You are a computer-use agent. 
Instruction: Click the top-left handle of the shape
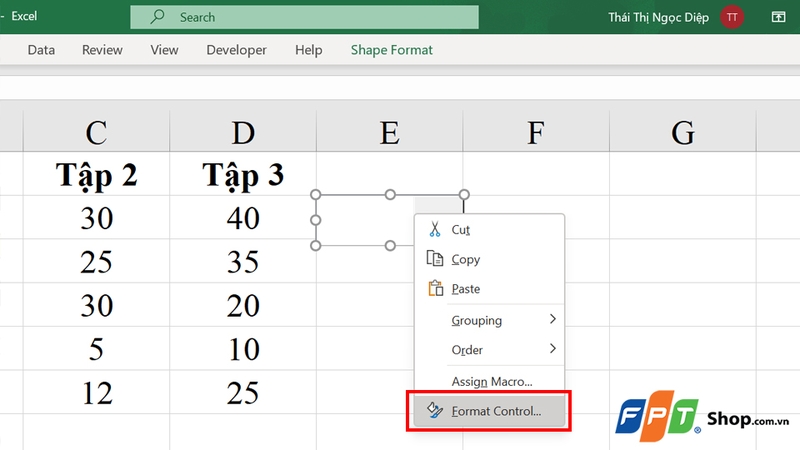click(316, 194)
